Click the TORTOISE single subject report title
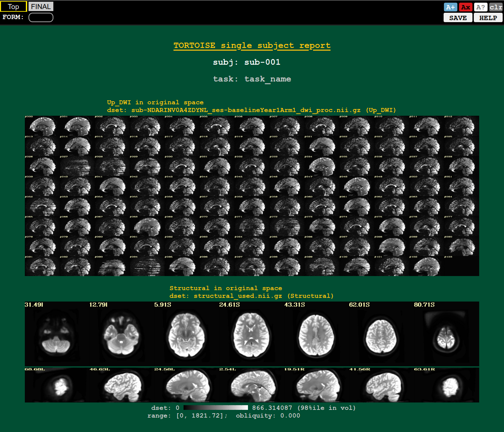Image resolution: width=504 pixels, height=432 pixels. pyautogui.click(x=252, y=46)
